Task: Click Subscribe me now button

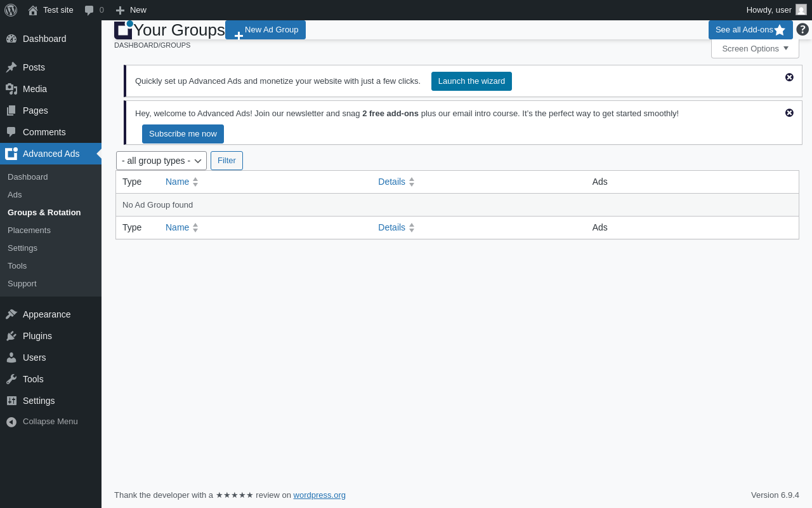Action: [183, 134]
